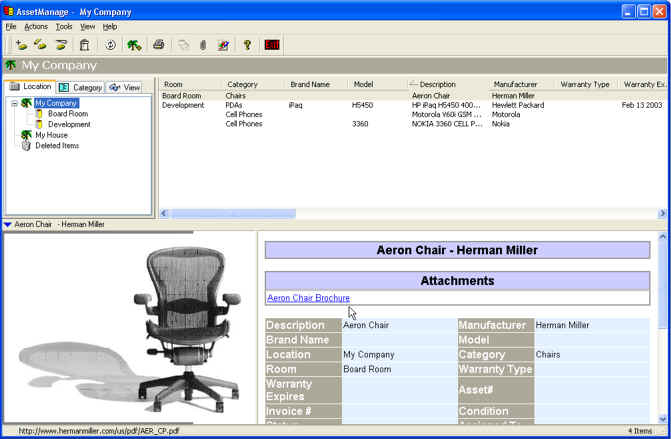Open the Help menu
671x439 pixels.
[x=110, y=27]
